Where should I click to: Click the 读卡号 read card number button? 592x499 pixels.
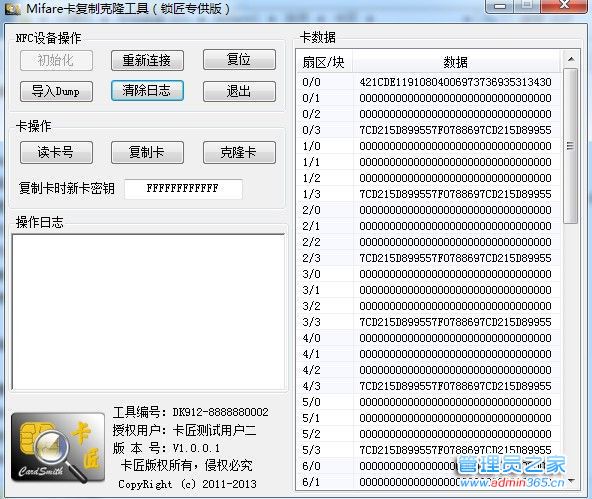click(x=56, y=152)
